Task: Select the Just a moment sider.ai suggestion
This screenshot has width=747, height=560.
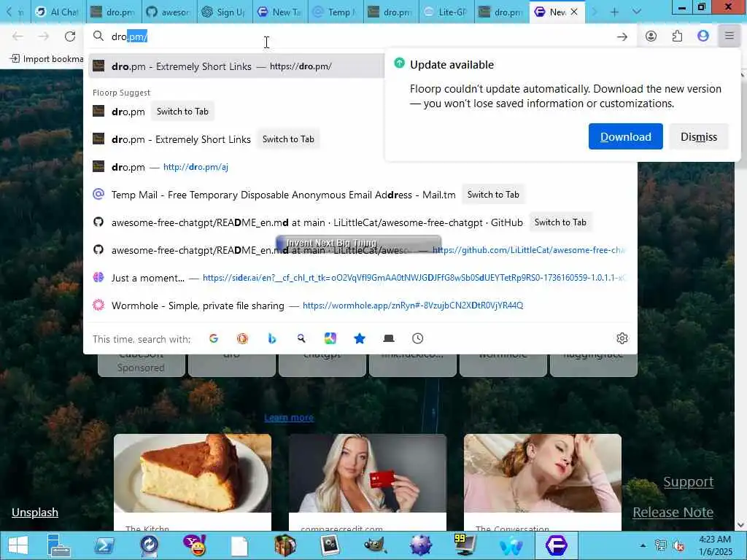Action: coord(360,278)
